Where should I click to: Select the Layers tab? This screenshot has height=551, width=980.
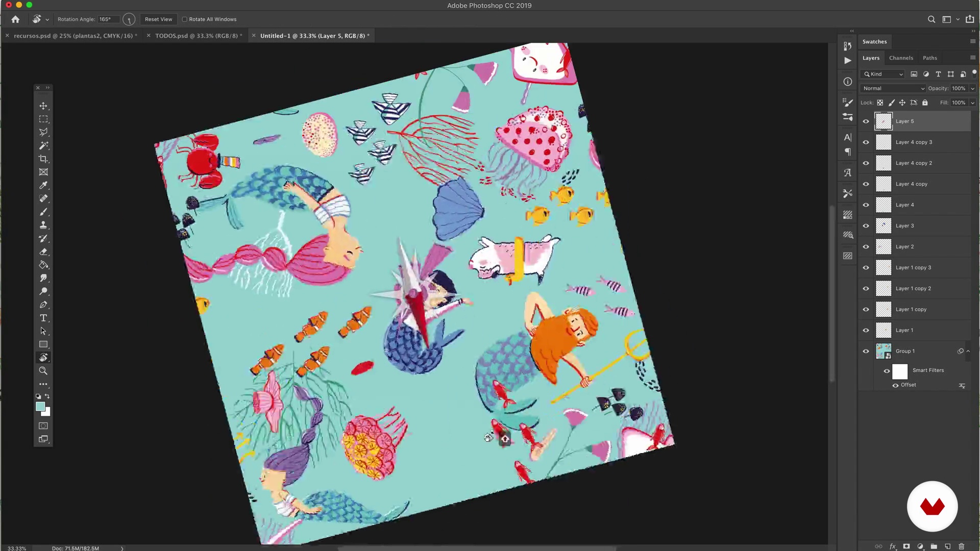point(871,58)
